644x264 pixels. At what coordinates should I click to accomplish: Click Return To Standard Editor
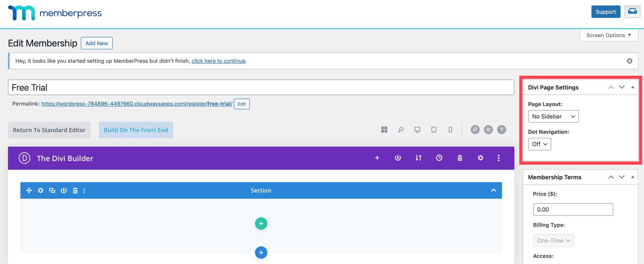tap(49, 130)
